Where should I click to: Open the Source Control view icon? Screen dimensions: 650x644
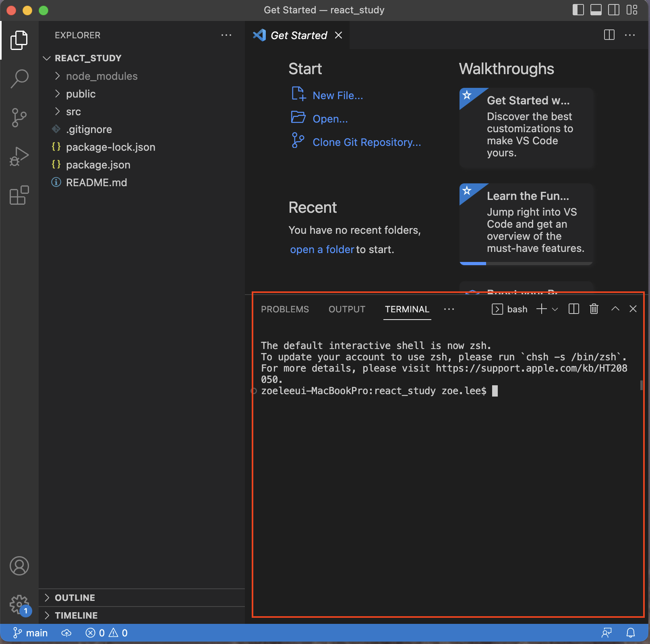pos(19,118)
